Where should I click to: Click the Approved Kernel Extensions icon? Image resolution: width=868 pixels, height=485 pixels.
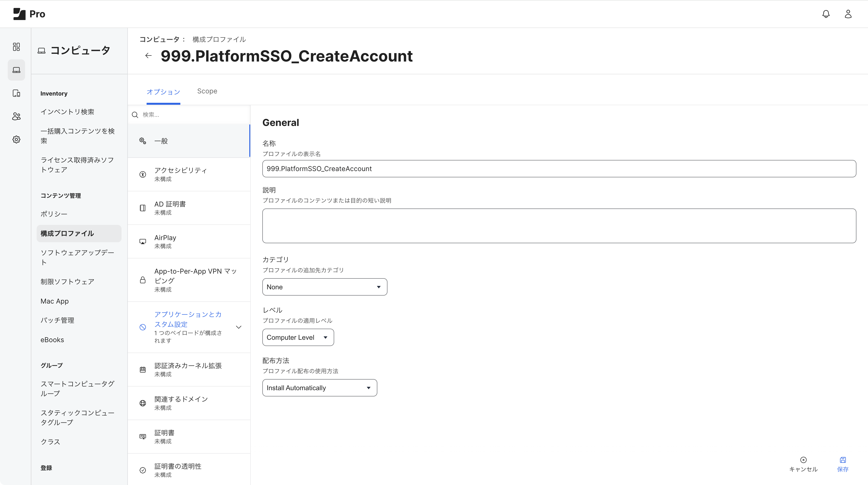(142, 370)
